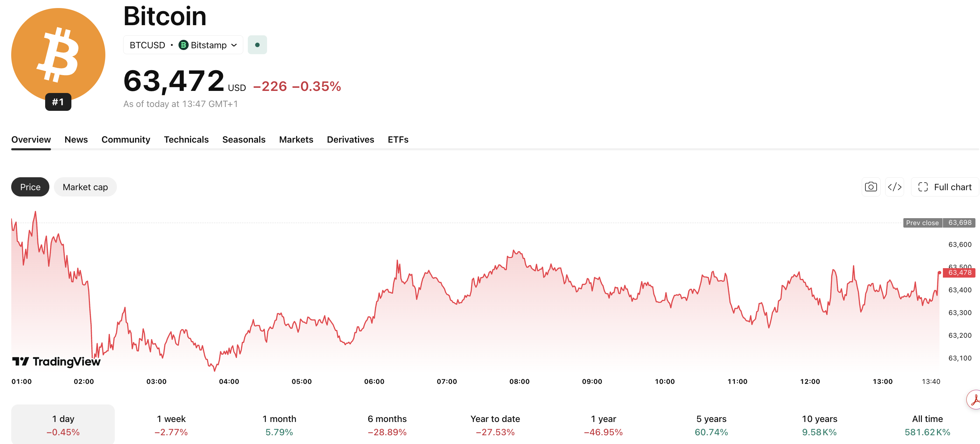Open the ETFs tab

click(398, 139)
